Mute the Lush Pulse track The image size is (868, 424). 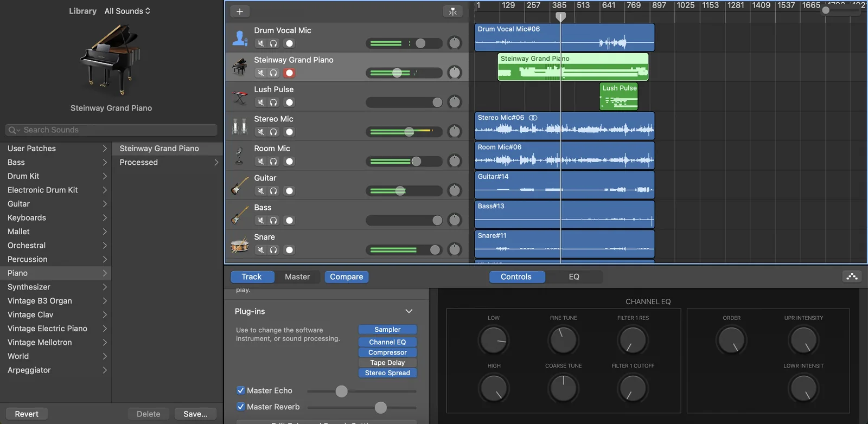(261, 102)
